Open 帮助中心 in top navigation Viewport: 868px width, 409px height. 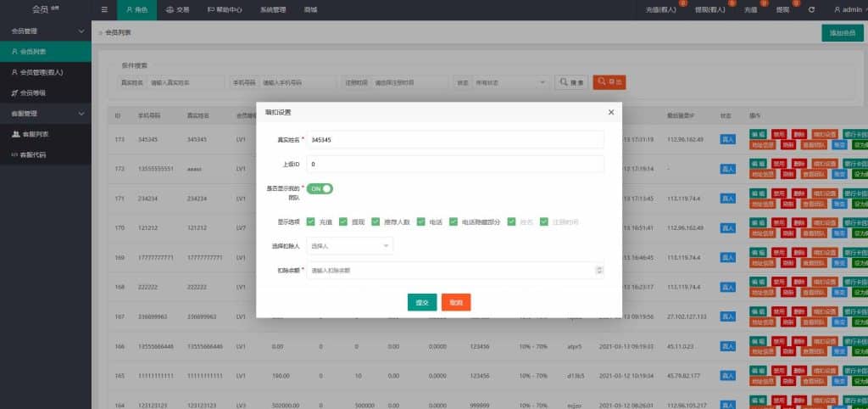224,9
